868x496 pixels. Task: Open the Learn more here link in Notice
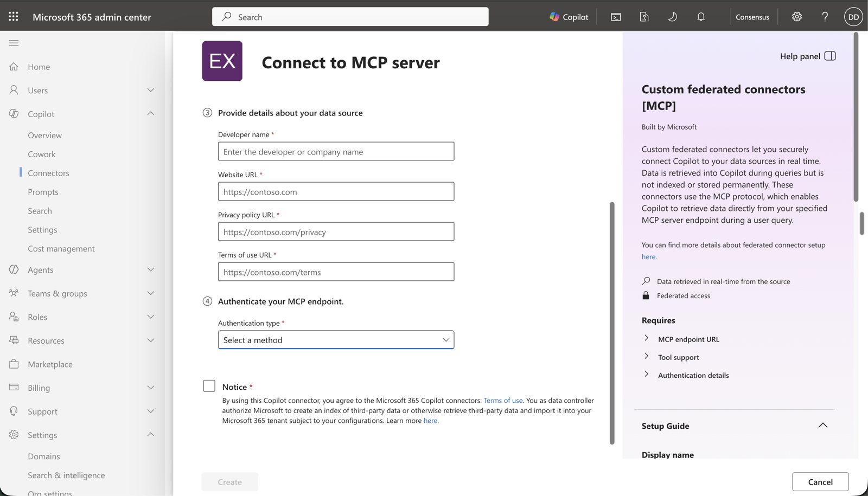pos(430,421)
